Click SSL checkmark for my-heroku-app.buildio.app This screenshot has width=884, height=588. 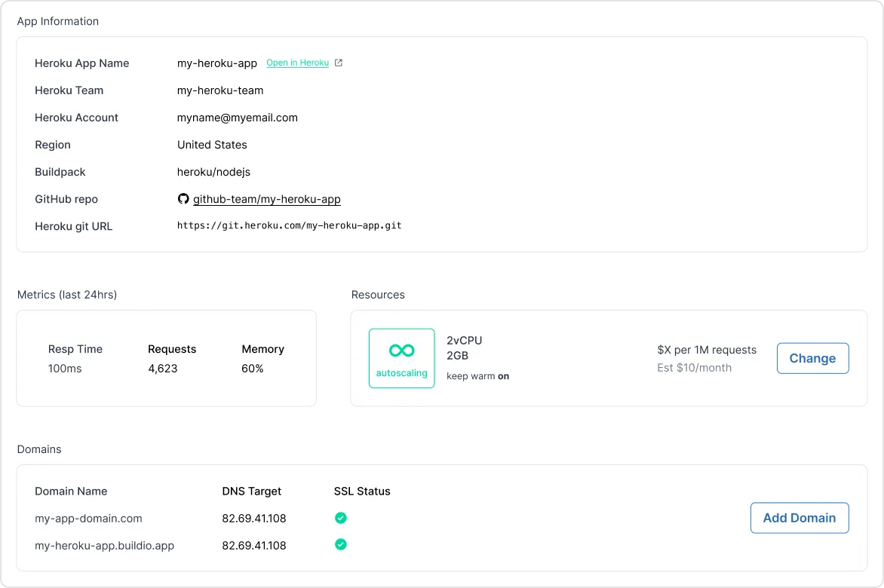[x=341, y=544]
